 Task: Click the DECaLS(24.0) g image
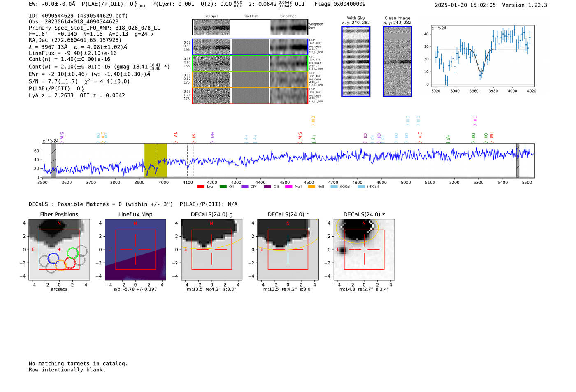(211, 250)
